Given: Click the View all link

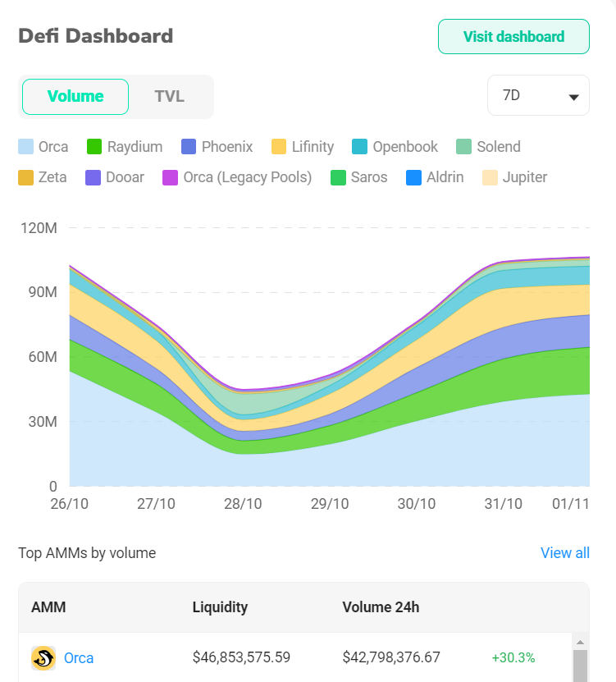Looking at the screenshot, I should point(564,553).
